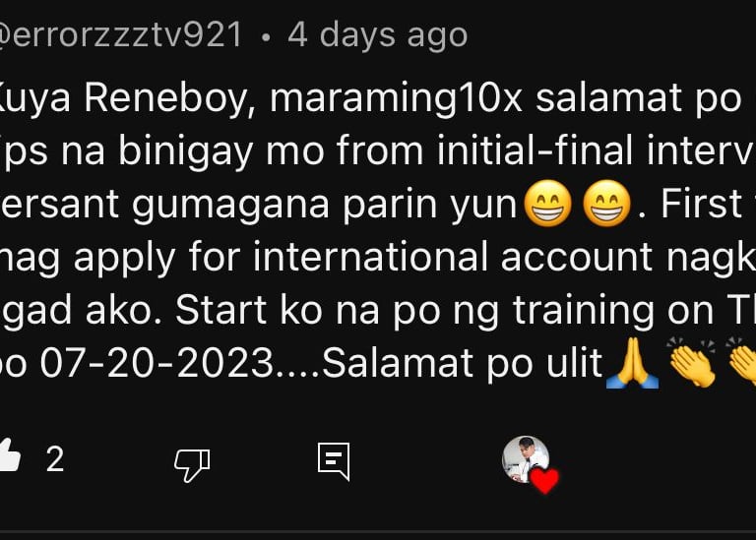Viewport: 756px width, 540px height.
Task: Click the phrase "Salamat po ulit"
Action: [462, 363]
